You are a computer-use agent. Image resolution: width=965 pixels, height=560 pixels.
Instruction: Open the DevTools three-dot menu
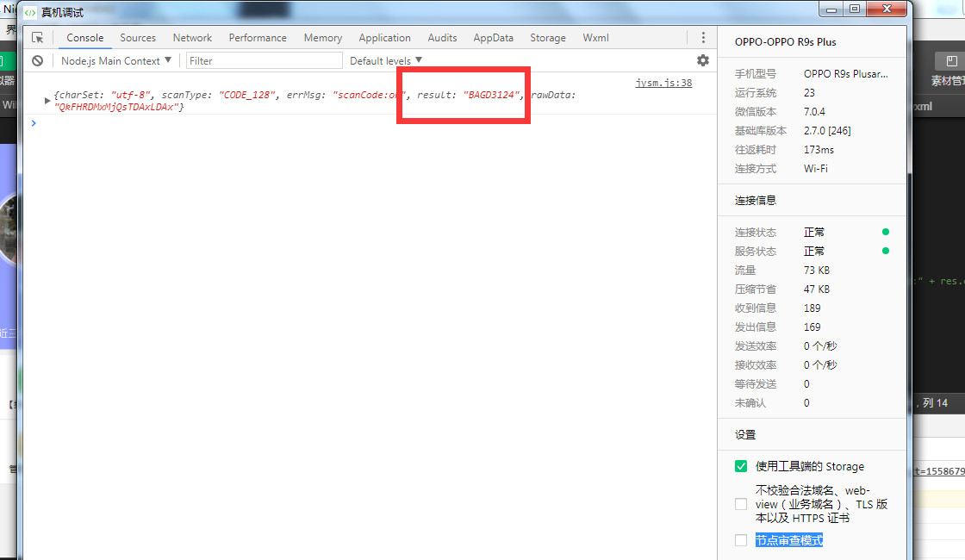pos(703,38)
